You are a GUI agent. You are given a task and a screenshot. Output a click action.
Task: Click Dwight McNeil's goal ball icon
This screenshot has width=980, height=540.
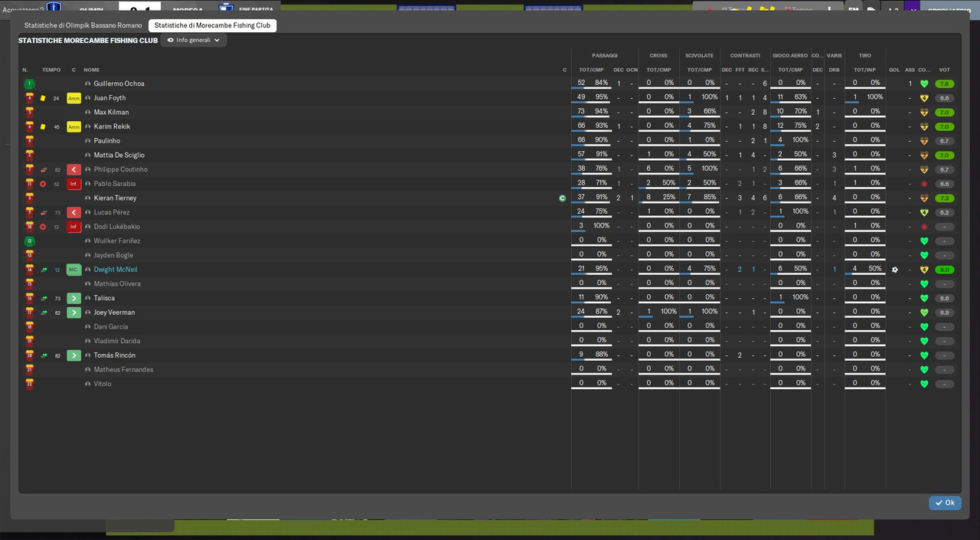tap(894, 270)
